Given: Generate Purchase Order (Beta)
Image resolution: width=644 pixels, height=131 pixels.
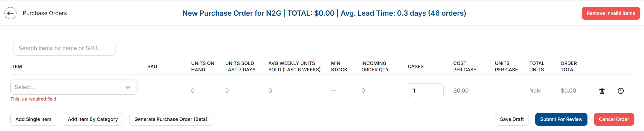Looking at the screenshot, I should [x=171, y=119].
